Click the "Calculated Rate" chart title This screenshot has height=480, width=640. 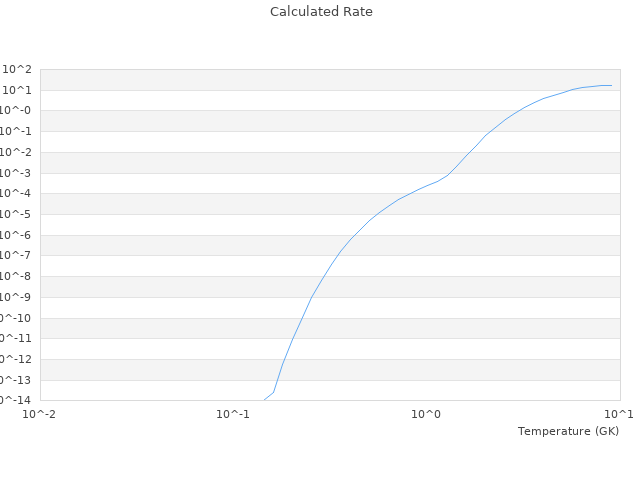pyautogui.click(x=321, y=12)
